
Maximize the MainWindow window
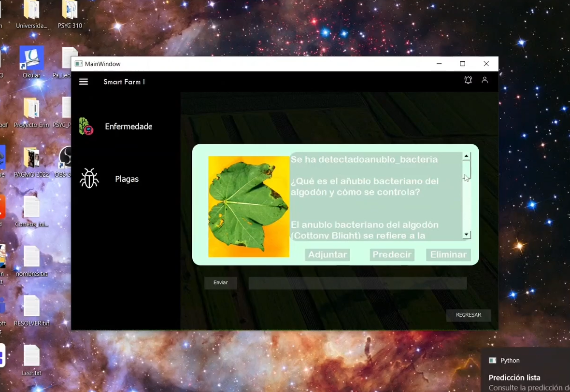[462, 64]
